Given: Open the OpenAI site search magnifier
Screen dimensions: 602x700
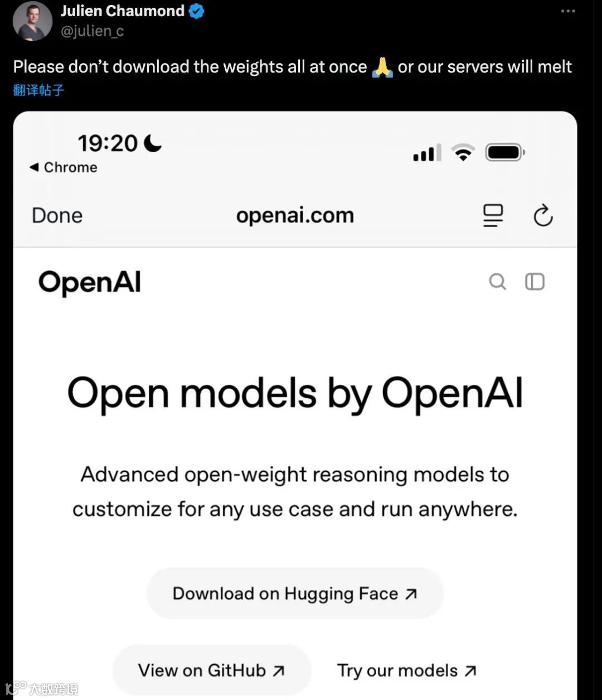Looking at the screenshot, I should (x=497, y=282).
